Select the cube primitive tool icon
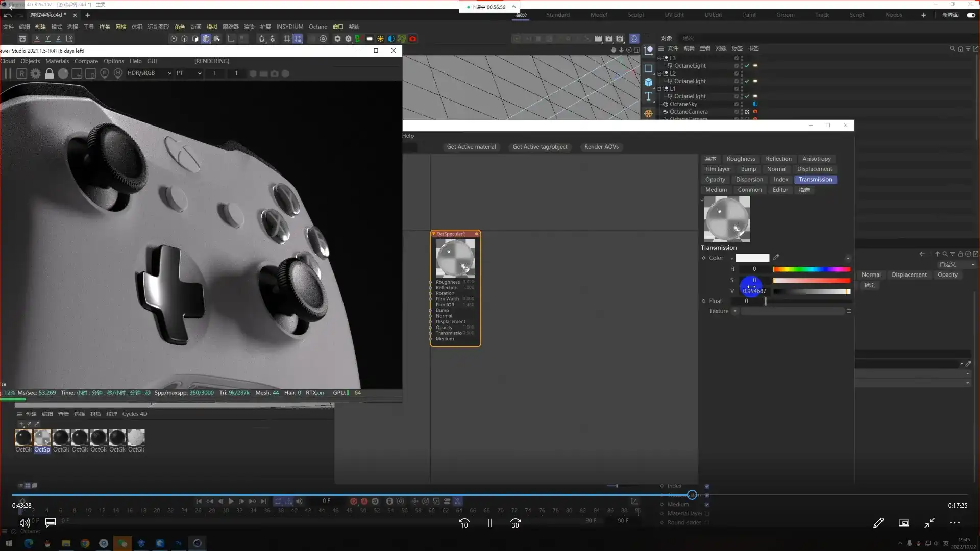The height and width of the screenshot is (551, 980). [x=648, y=82]
